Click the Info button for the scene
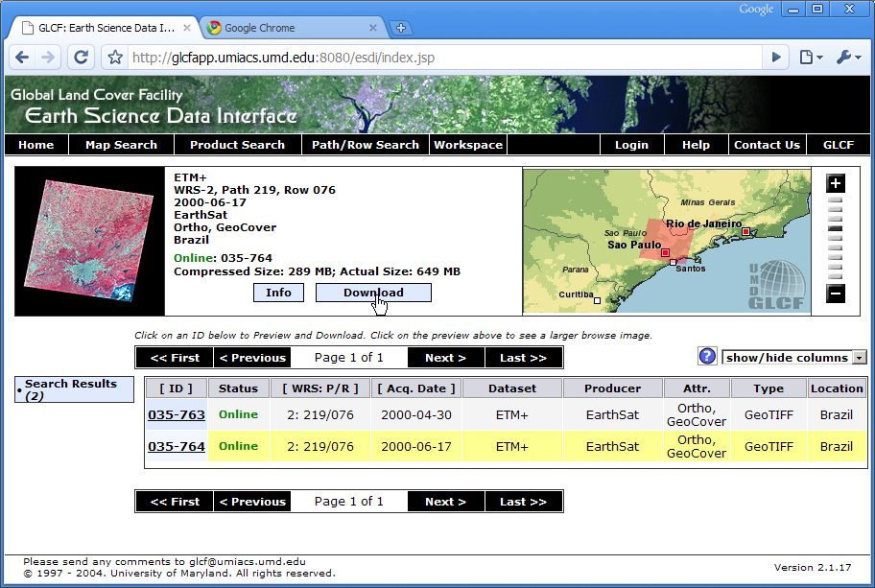Image resolution: width=875 pixels, height=588 pixels. pyautogui.click(x=278, y=293)
